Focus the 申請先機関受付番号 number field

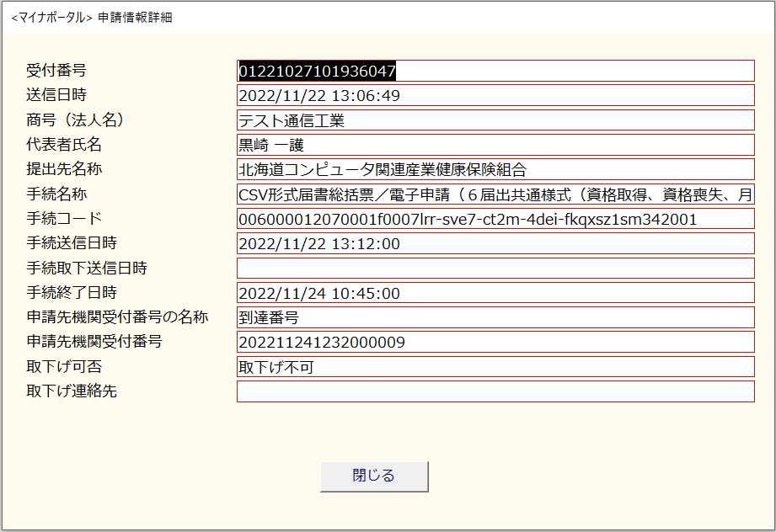[x=495, y=342]
